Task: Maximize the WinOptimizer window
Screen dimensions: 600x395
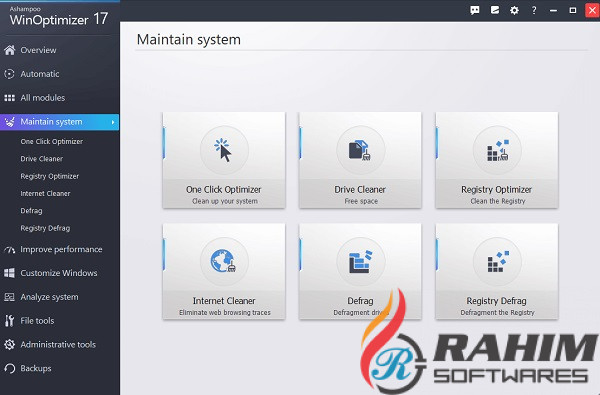Action: coord(573,10)
